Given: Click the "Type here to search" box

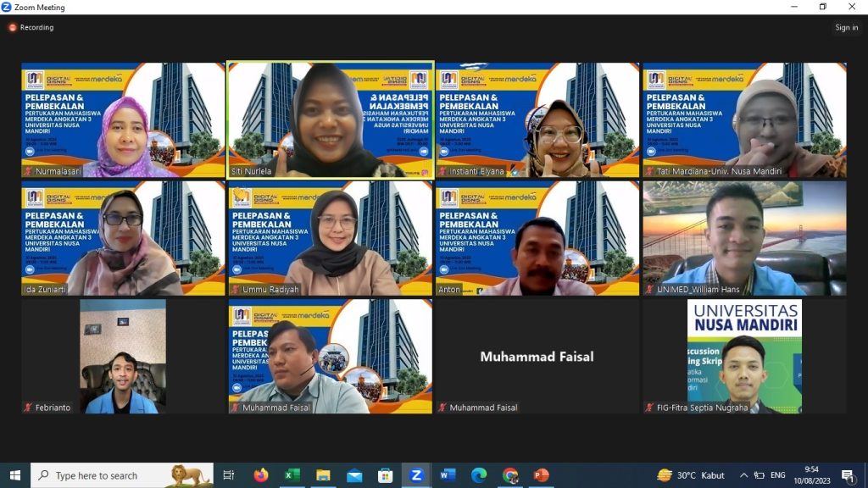Looking at the screenshot, I should point(122,475).
